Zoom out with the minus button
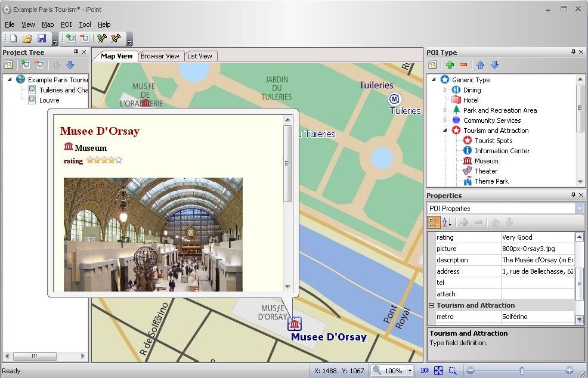Image resolution: width=588 pixels, height=378 pixels. 471,370
